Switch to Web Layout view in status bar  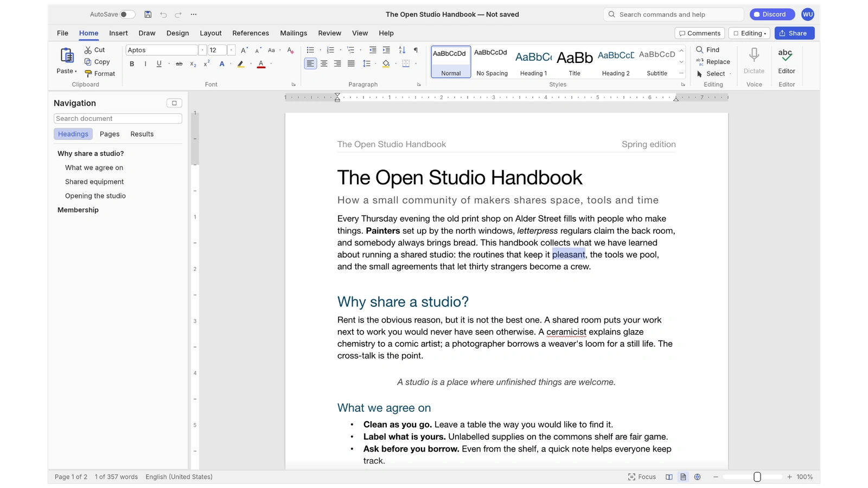click(697, 477)
